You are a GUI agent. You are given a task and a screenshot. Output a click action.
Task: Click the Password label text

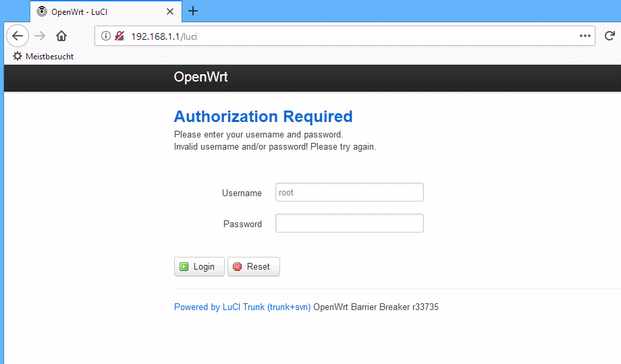(x=242, y=224)
